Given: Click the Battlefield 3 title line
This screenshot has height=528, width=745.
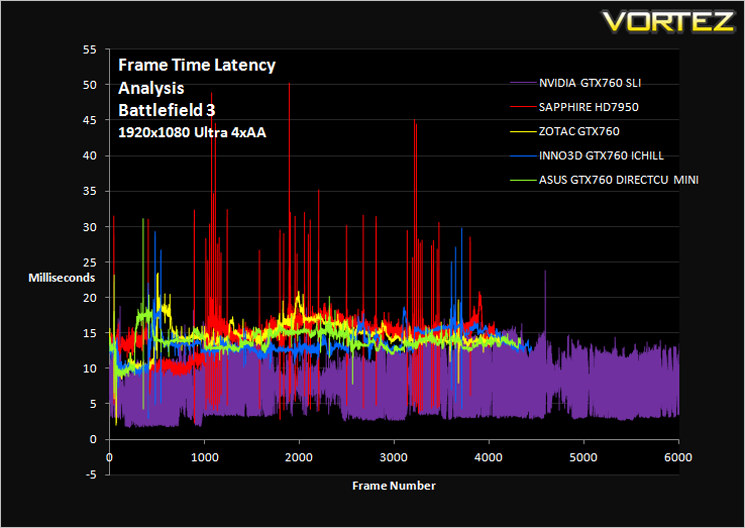Looking at the screenshot, I should pos(167,110).
